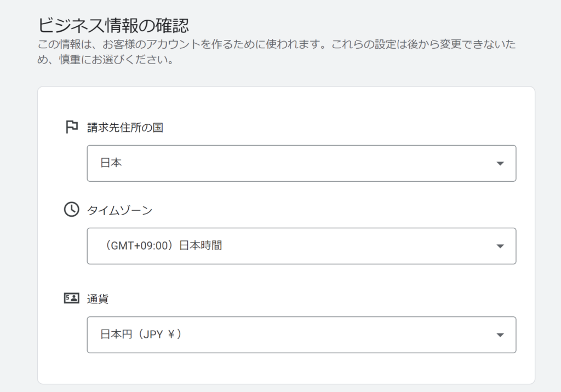561x392 pixels.
Task: Click the currency card icon beside 通貨
Action: (x=72, y=298)
